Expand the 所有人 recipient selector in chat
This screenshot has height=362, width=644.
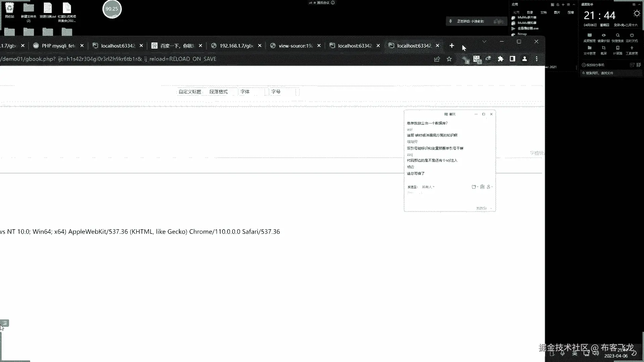point(428,187)
